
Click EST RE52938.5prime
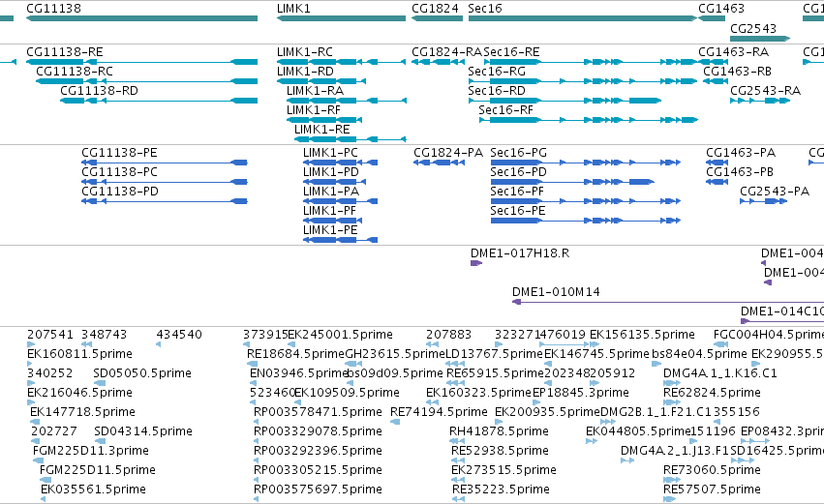[500, 452]
